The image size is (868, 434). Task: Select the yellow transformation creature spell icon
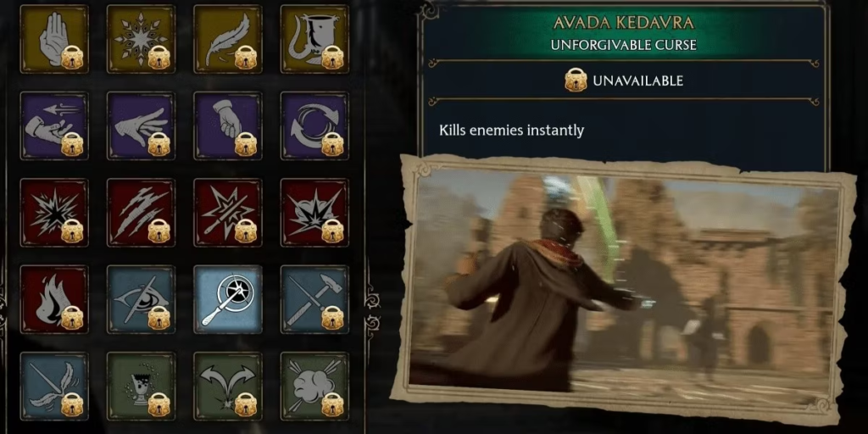click(x=314, y=39)
